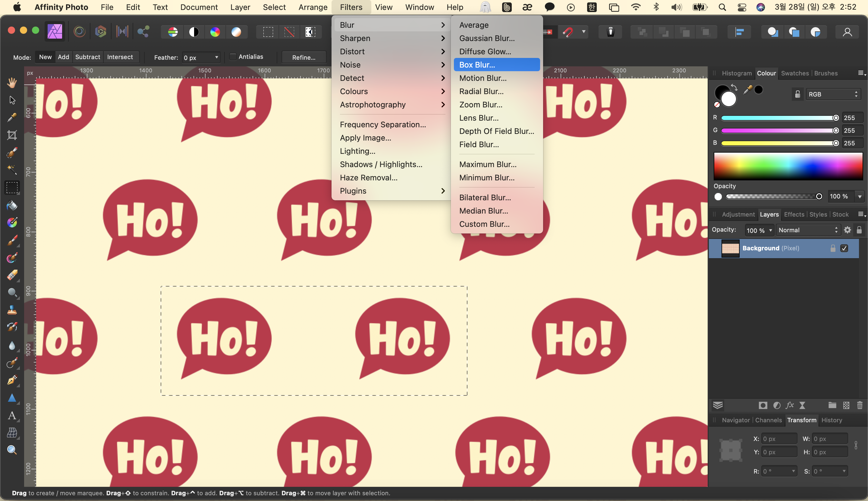Enable the Antialias checkbox

233,57
